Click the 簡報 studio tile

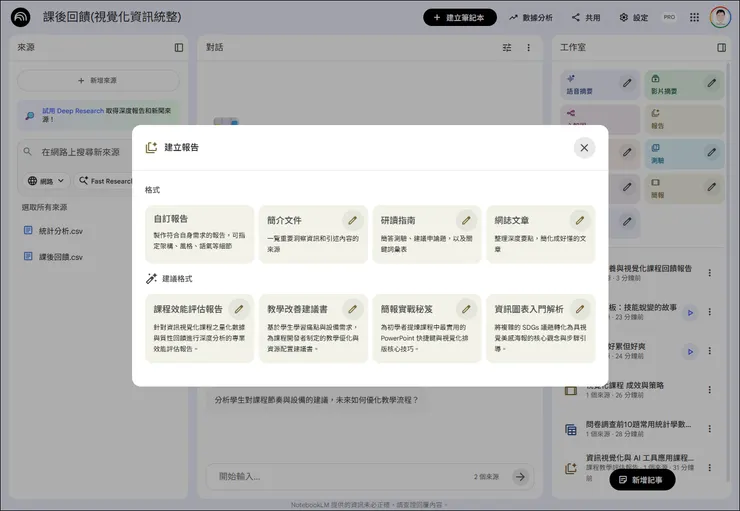[684, 188]
